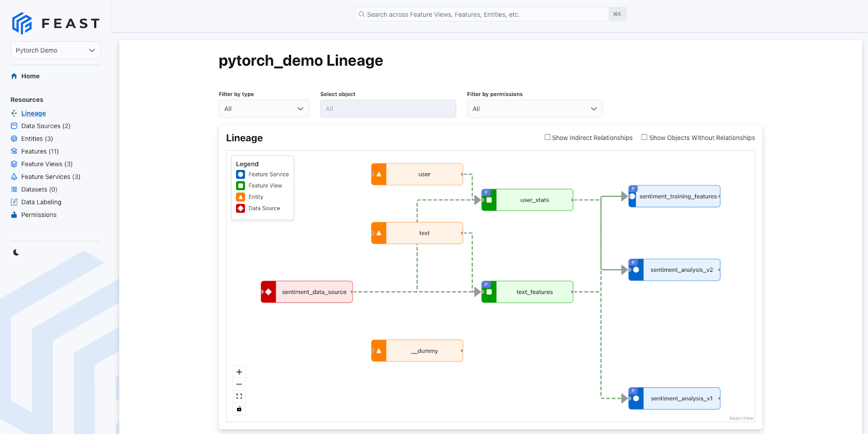
Task: Select the sentiment_analysis_v2 feature service node
Action: [x=681, y=270]
